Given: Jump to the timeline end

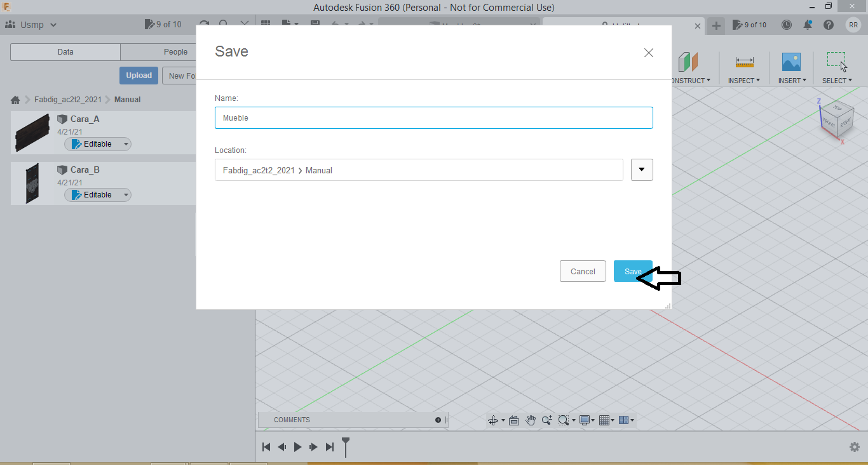Looking at the screenshot, I should [329, 447].
